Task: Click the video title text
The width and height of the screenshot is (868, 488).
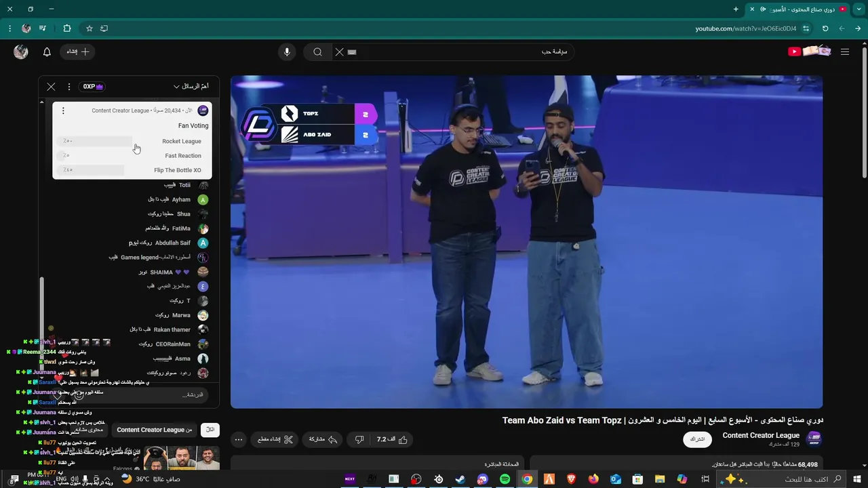Action: (x=663, y=420)
